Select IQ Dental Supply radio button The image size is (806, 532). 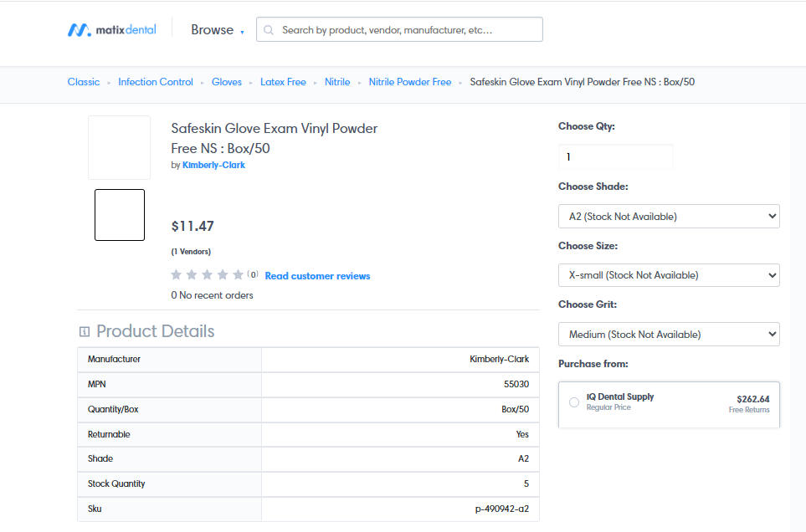(574, 402)
